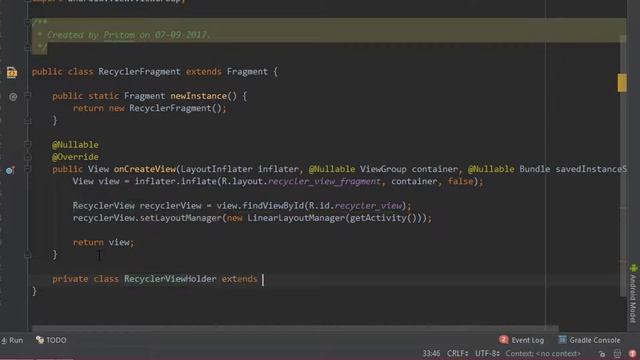640x360 pixels.
Task: Toggle the read-only lock icon in status bar
Action: click(602, 354)
